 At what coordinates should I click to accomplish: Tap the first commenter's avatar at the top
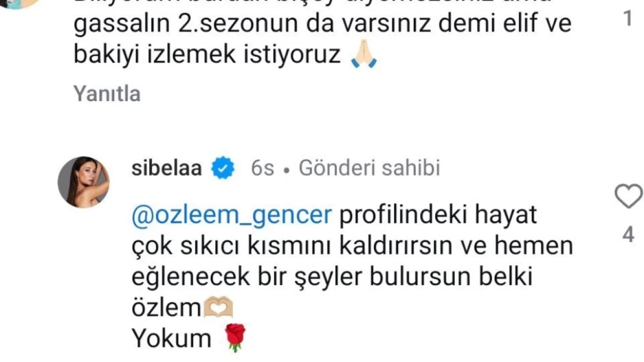coord(20,3)
